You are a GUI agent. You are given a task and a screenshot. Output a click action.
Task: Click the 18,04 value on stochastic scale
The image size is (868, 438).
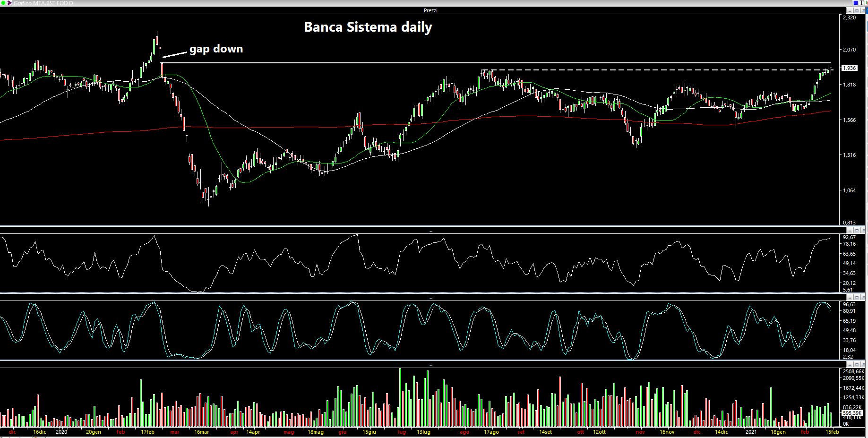coord(849,350)
